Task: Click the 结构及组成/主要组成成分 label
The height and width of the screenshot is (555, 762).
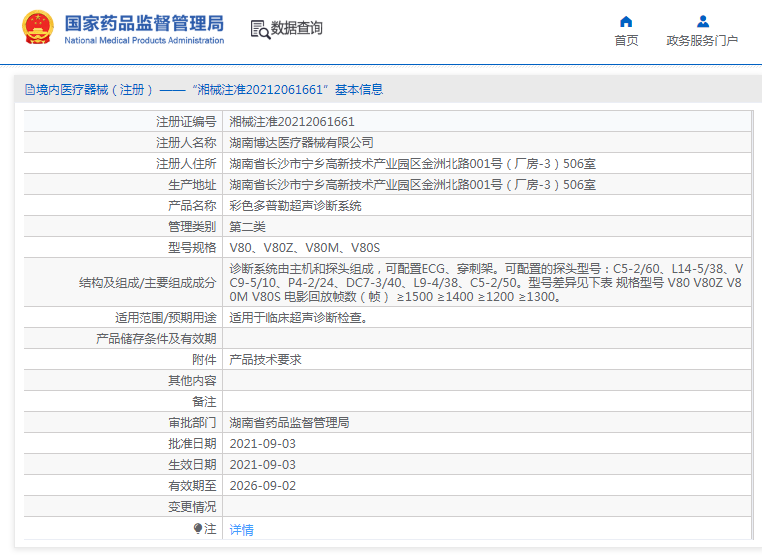Action: point(147,282)
